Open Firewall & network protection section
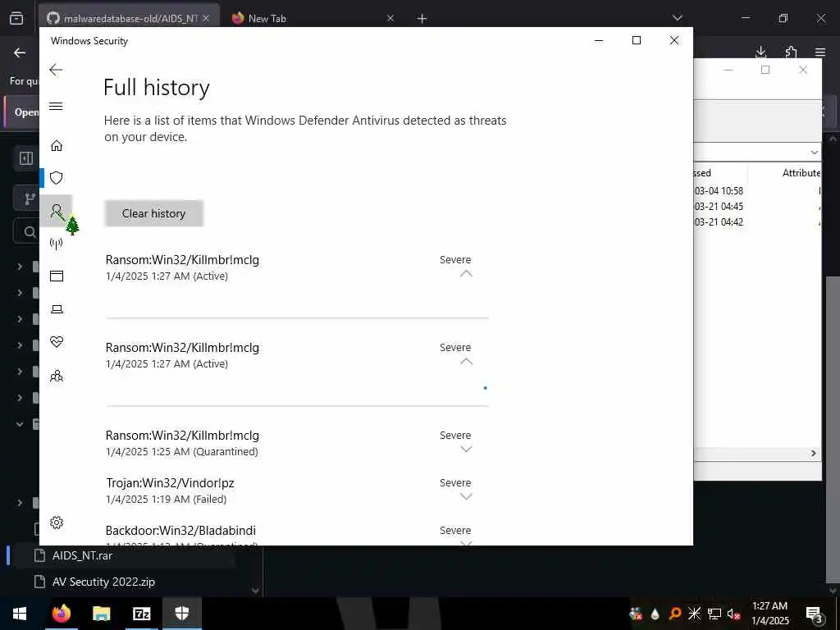This screenshot has height=630, width=840. [x=57, y=244]
